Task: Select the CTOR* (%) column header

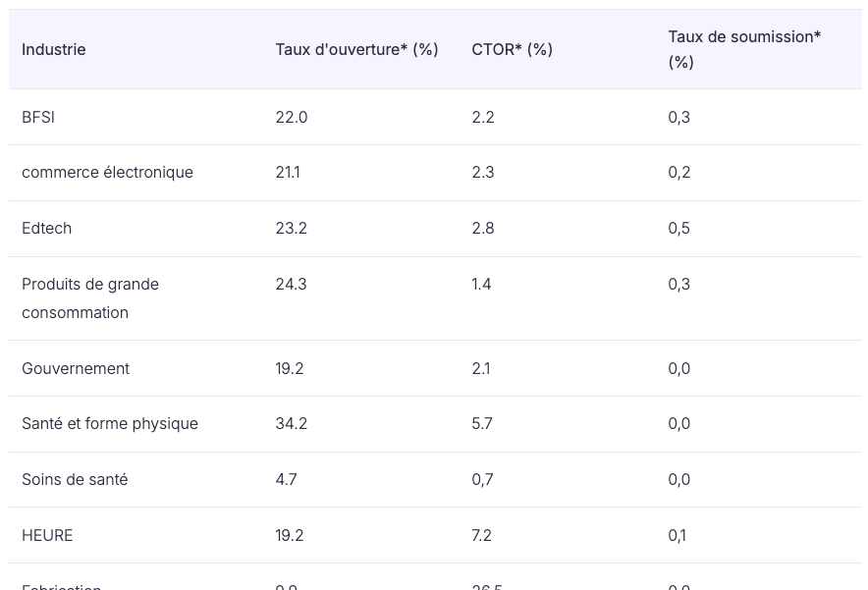Action: click(512, 49)
